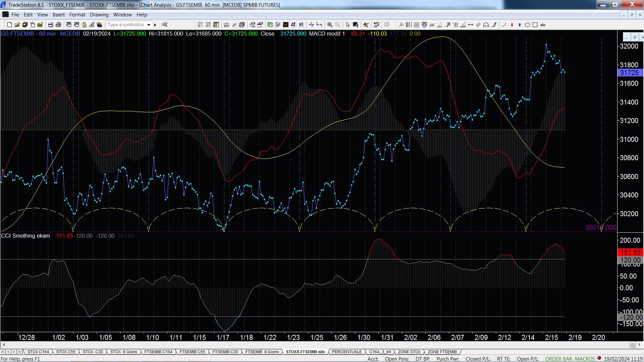Select the abc text drawing tool
644x362 pixels.
coord(543,25)
